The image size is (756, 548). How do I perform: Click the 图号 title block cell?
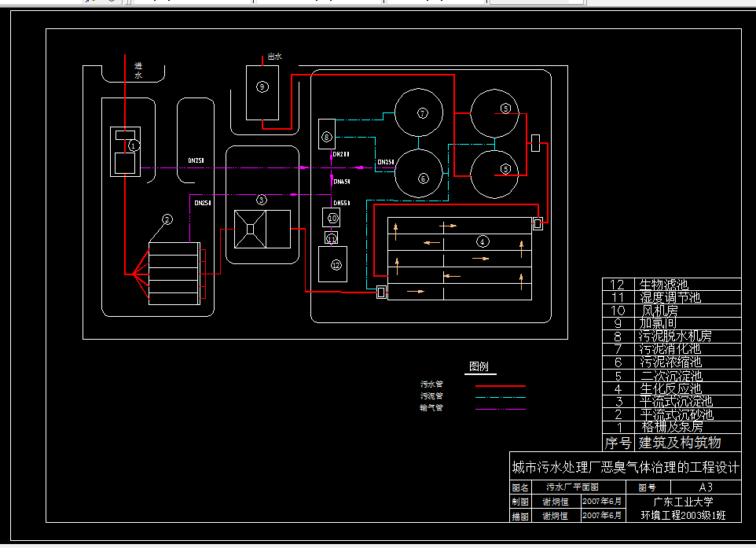tap(647, 487)
